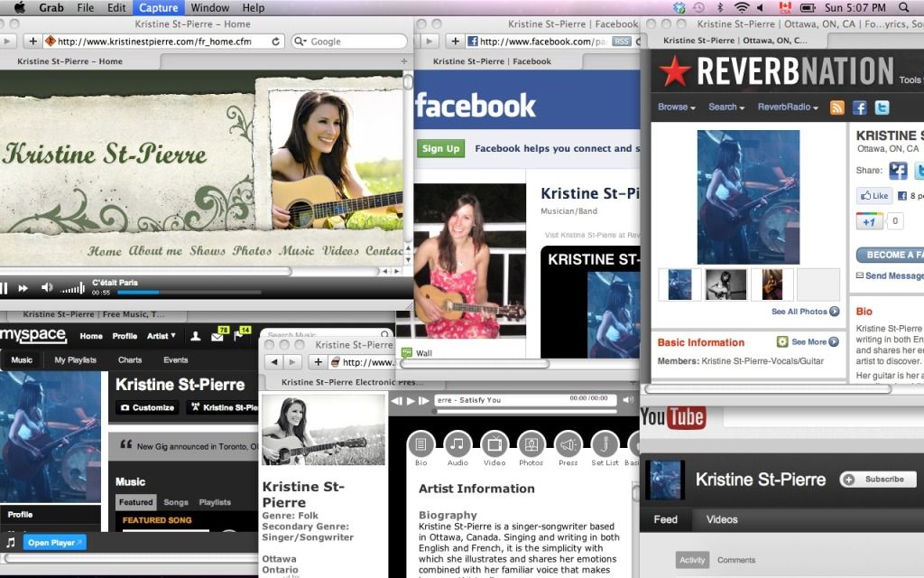Go to previous track in Satisfy You player
Viewport: 924px width, 578px height.
(397, 400)
